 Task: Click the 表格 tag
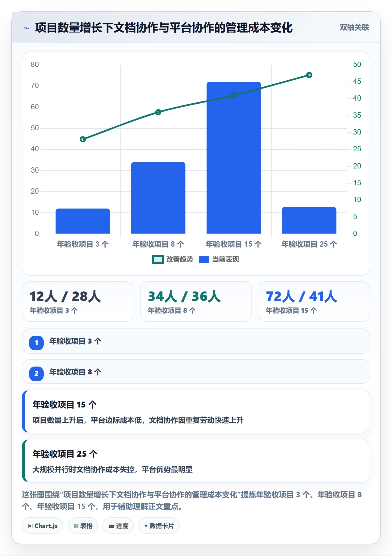[83, 526]
